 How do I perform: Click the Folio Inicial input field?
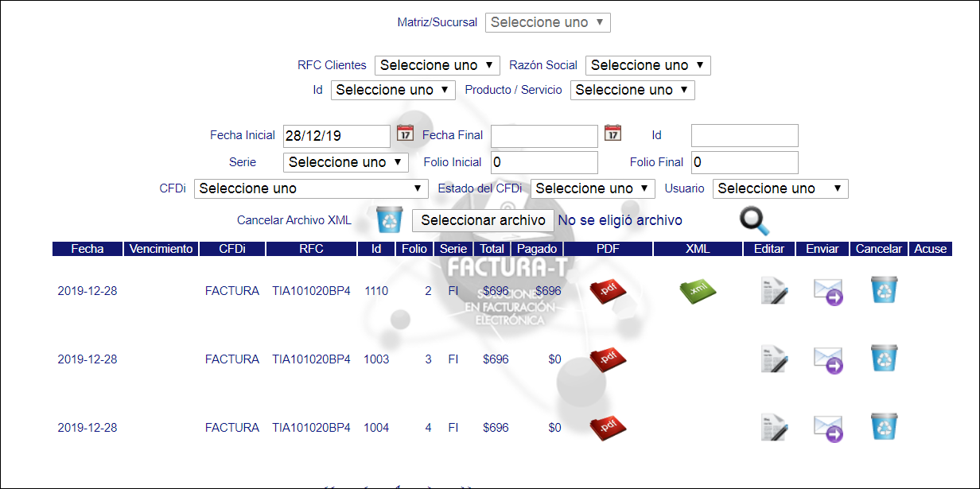(x=544, y=162)
